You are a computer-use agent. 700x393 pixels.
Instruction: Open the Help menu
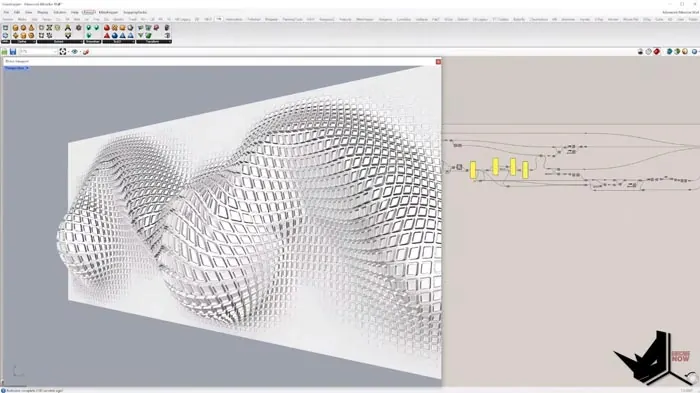pyautogui.click(x=75, y=12)
